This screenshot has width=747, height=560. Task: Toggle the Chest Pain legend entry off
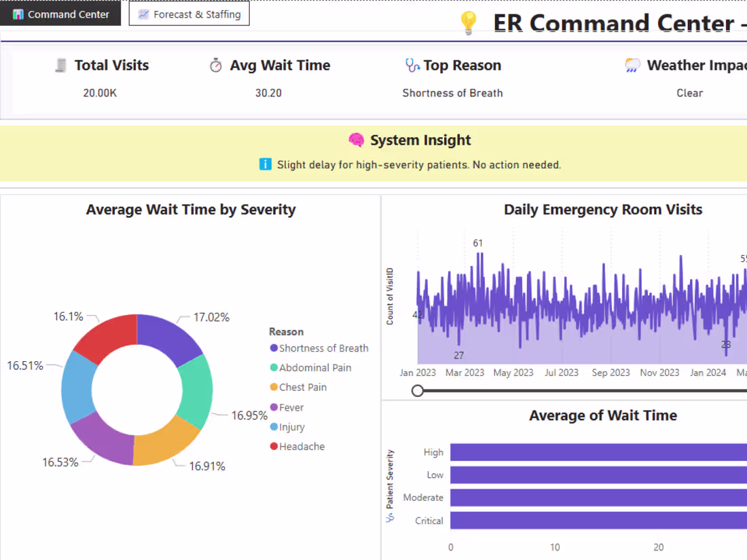click(297, 387)
